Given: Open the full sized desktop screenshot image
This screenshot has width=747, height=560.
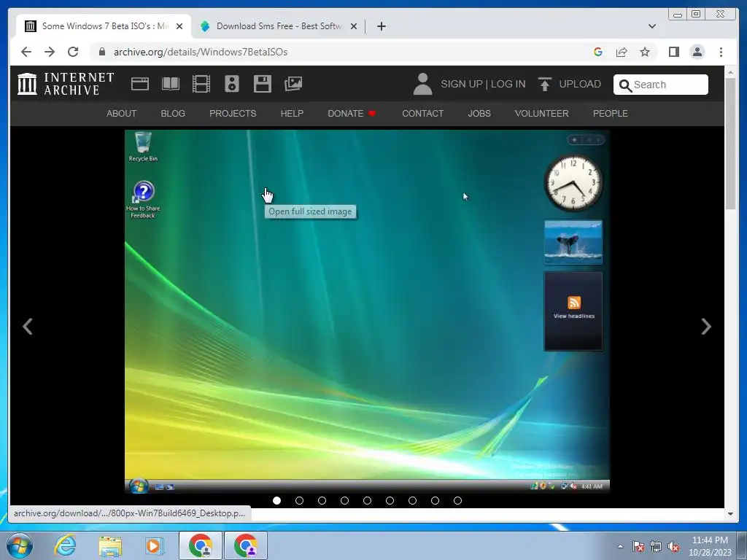Looking at the screenshot, I should [x=367, y=311].
